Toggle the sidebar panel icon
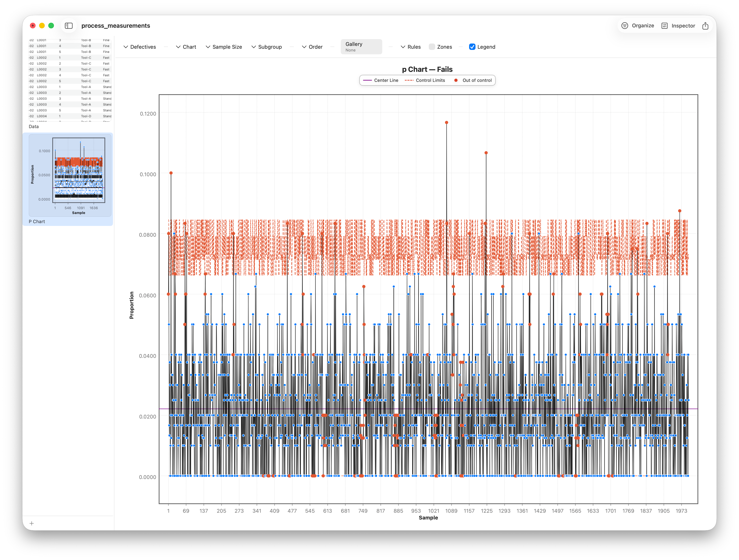The width and height of the screenshot is (739, 560). pyautogui.click(x=68, y=26)
